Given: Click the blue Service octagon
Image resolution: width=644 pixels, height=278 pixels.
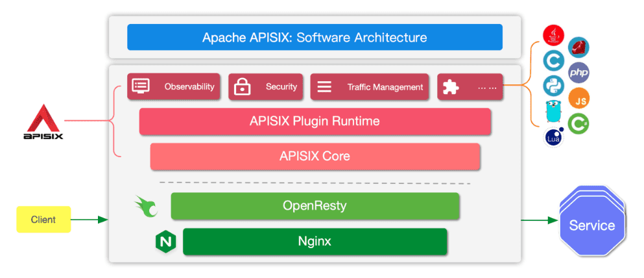Looking at the screenshot, I should pyautogui.click(x=591, y=225).
